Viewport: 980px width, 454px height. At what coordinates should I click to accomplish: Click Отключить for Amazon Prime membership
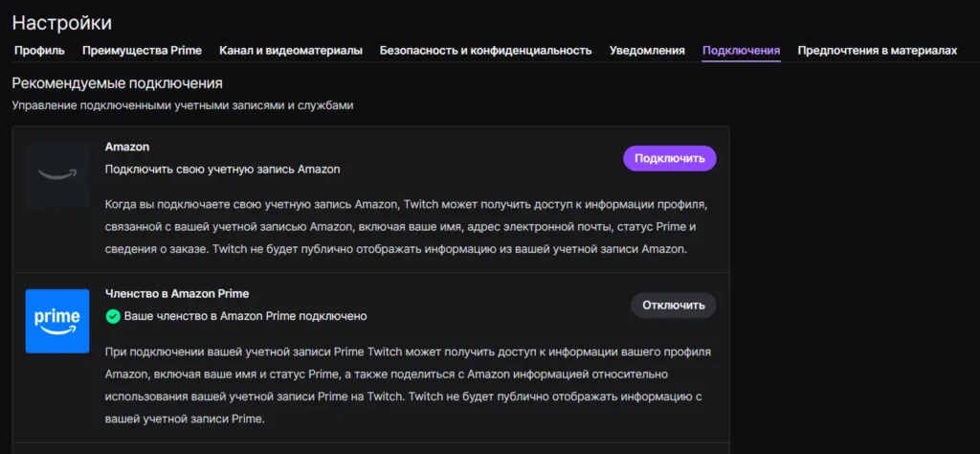click(x=673, y=306)
